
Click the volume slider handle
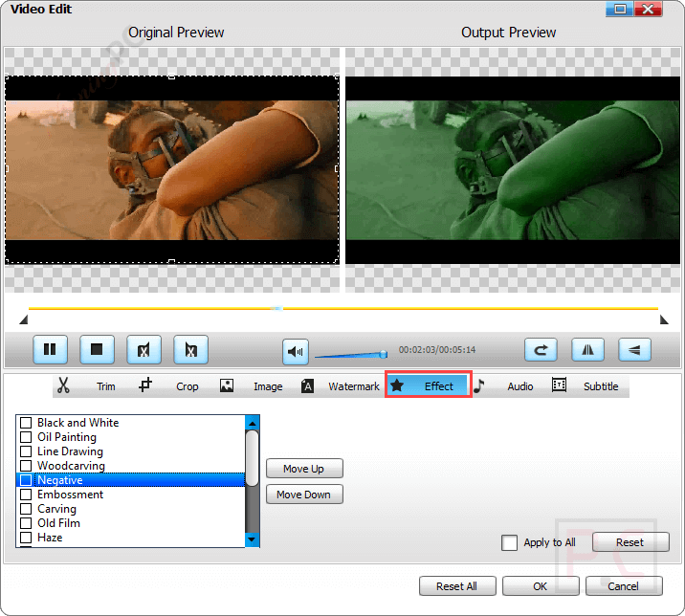point(383,354)
